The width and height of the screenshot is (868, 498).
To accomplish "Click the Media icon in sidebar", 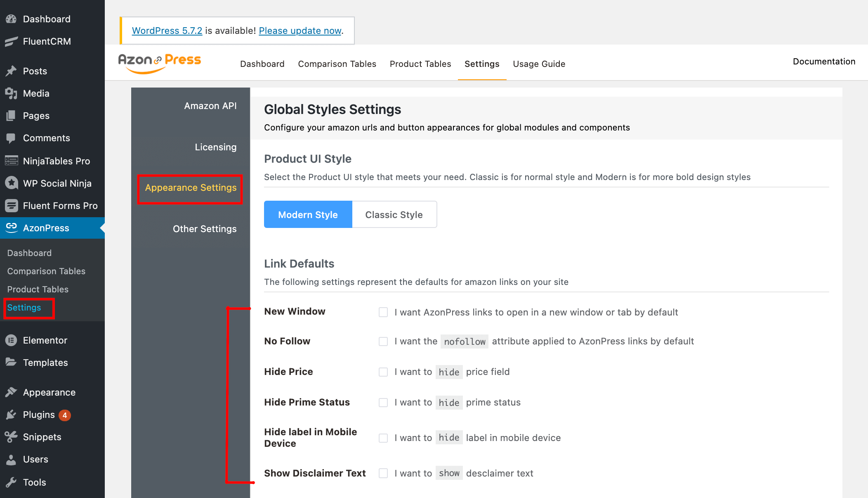I will coord(11,93).
